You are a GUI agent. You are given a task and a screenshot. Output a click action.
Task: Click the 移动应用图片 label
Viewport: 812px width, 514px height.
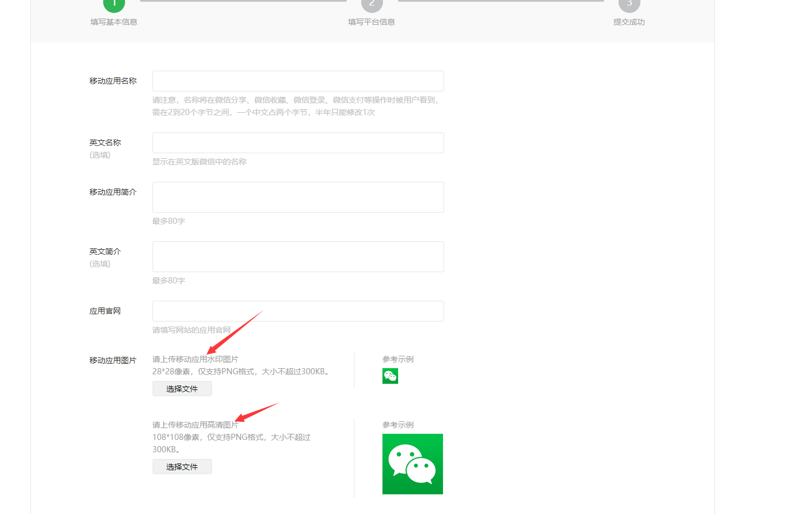tap(113, 360)
